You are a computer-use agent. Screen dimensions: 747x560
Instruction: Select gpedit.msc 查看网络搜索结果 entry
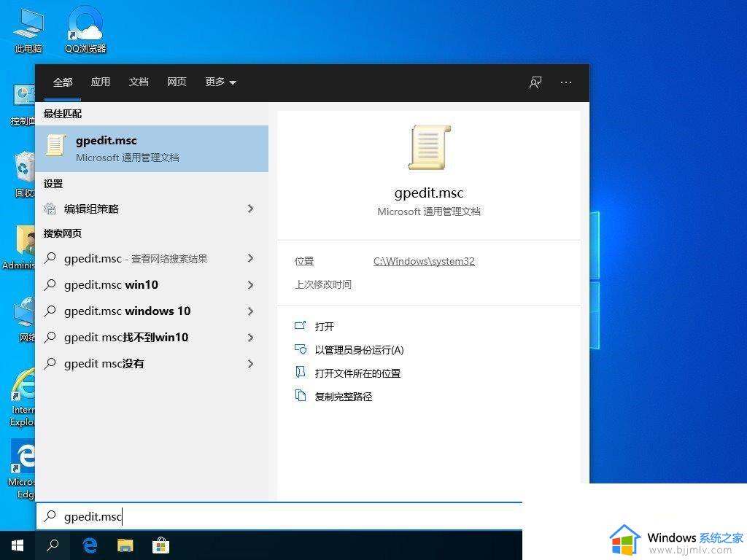tap(152, 258)
